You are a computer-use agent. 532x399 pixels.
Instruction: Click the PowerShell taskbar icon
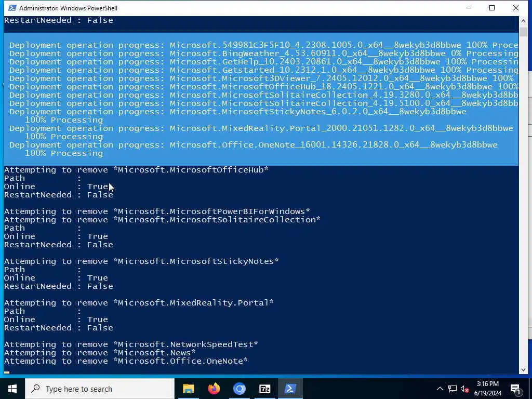(x=290, y=389)
